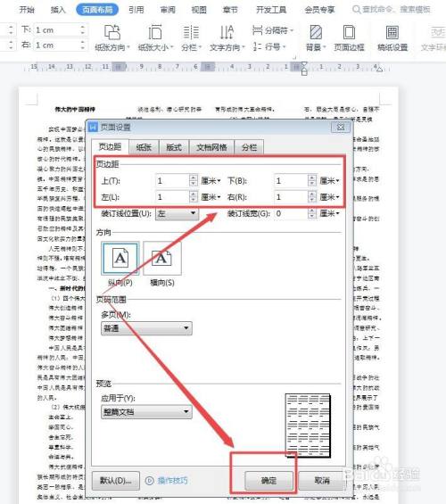The height and width of the screenshot is (504, 446).
Task: Switch to the 开发工具 ribbon tab
Action: click(x=271, y=10)
